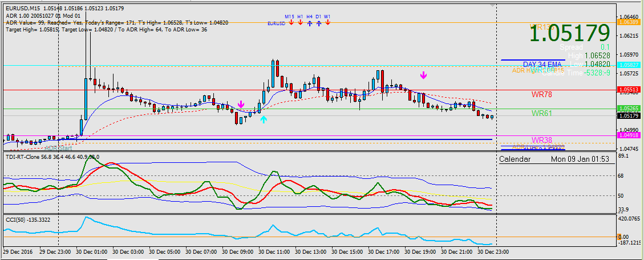
Task: Click the EURUSD label beside trend arrows
Action: click(276, 24)
